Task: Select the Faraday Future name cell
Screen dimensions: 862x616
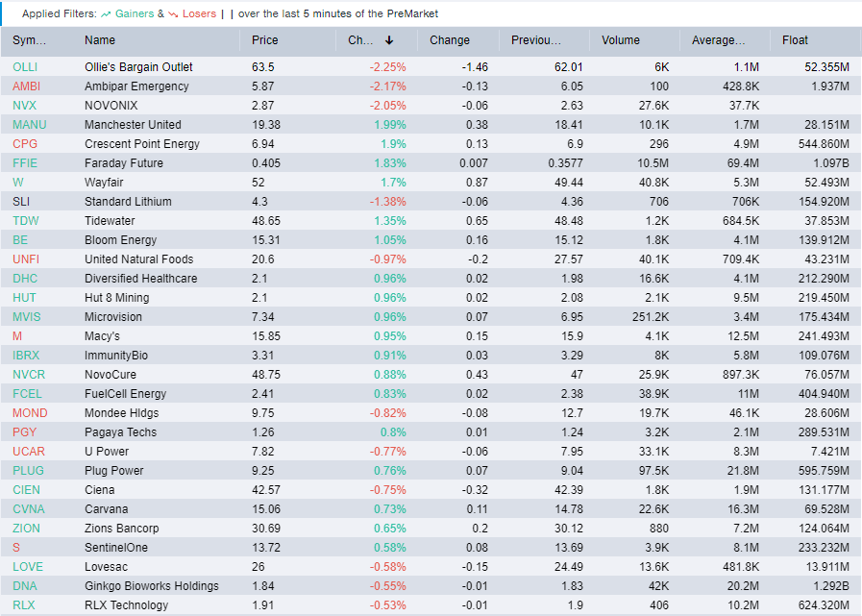Action: pyautogui.click(x=124, y=163)
